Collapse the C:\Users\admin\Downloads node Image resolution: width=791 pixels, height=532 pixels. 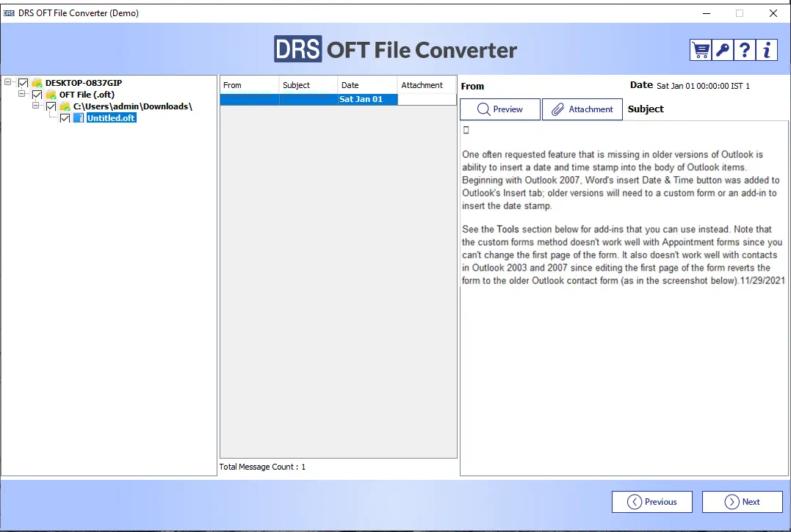pyautogui.click(x=35, y=105)
